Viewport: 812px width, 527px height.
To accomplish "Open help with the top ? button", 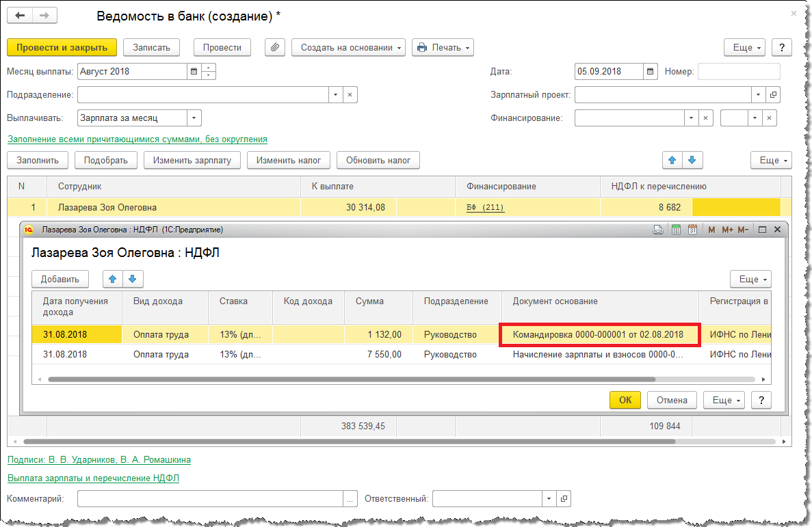I will (x=782, y=47).
